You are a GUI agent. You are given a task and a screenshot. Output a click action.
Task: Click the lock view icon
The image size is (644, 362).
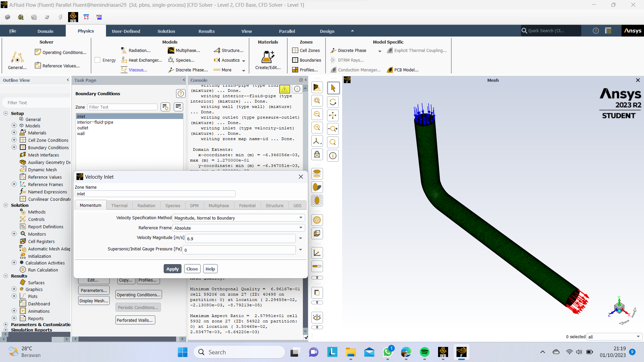click(317, 155)
